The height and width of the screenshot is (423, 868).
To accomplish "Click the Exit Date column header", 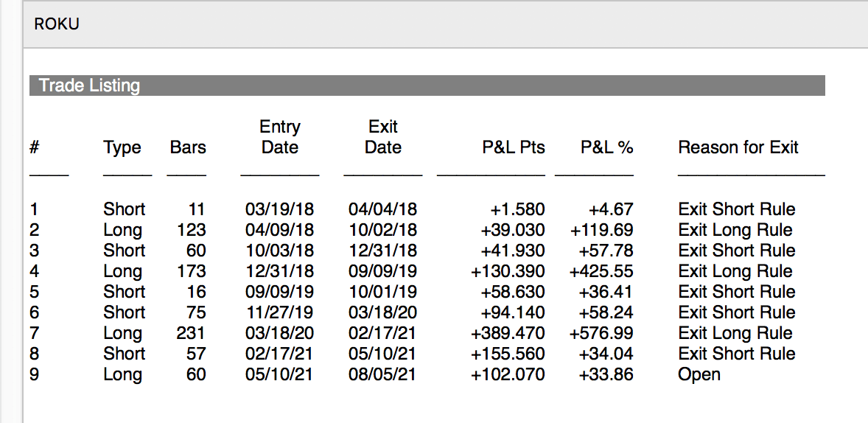I will pyautogui.click(x=383, y=137).
